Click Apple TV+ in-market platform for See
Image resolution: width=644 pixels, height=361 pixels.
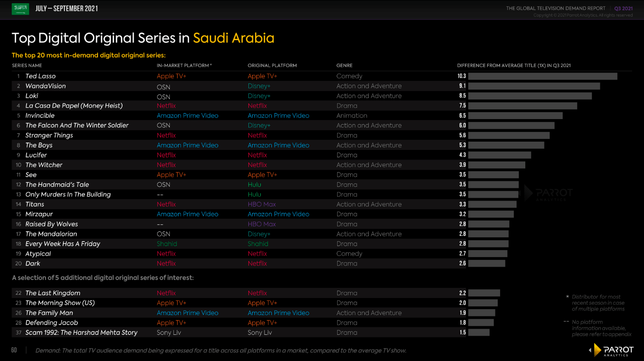click(172, 175)
